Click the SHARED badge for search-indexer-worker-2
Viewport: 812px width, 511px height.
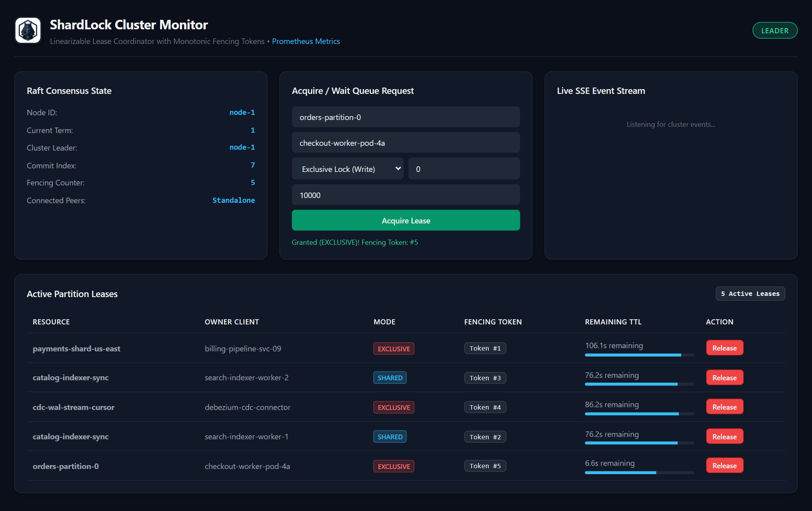click(390, 378)
